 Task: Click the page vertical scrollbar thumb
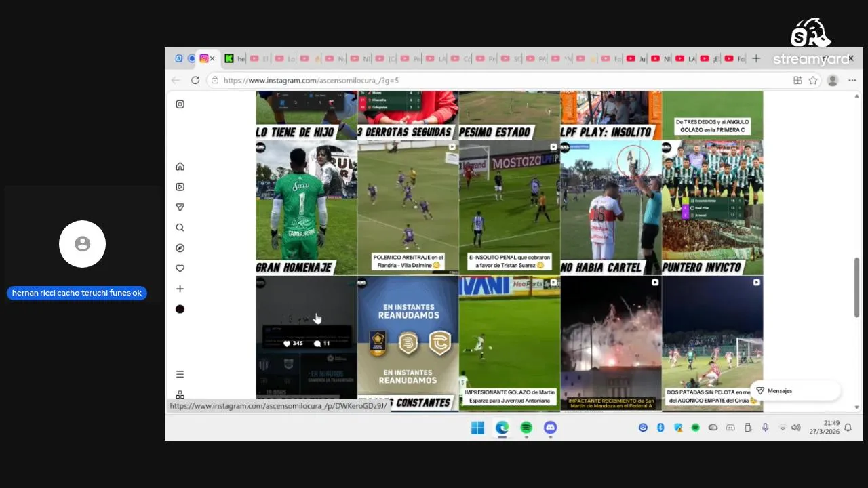click(856, 287)
